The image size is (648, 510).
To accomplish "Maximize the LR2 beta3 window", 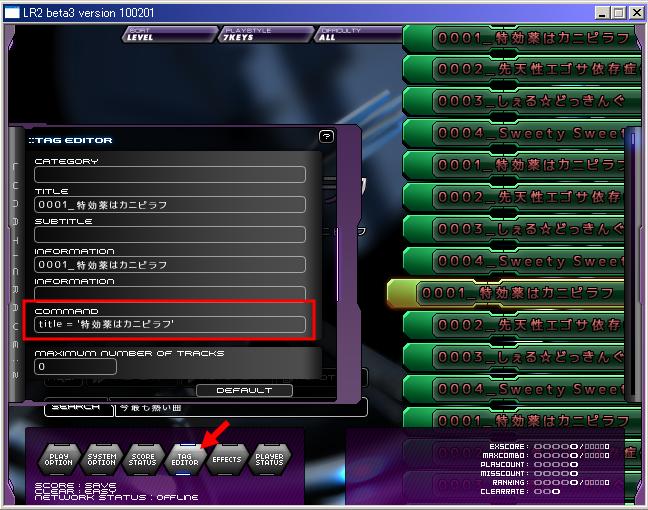I will 619,13.
